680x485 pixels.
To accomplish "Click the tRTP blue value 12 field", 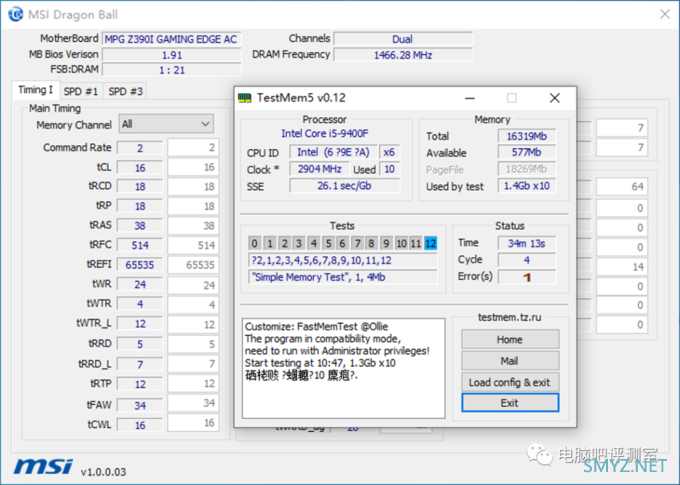I will tap(140, 384).
